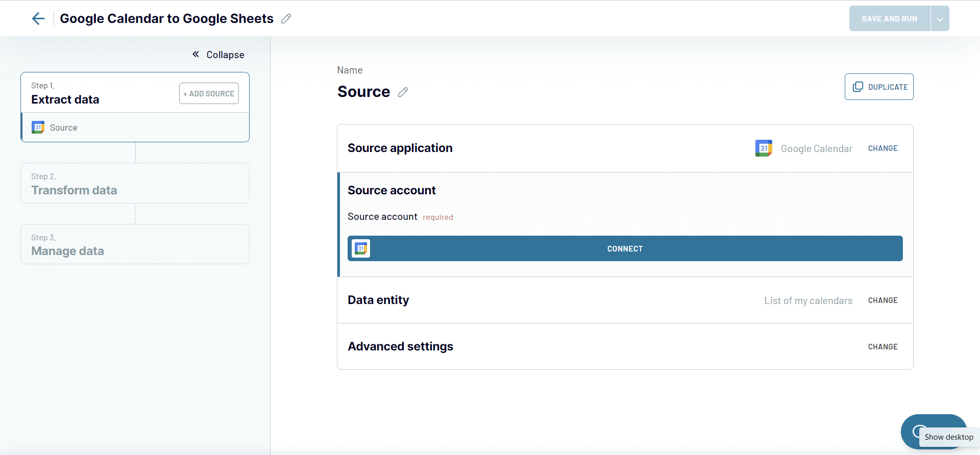This screenshot has width=980, height=455.
Task: Expand the Advanced settings section
Action: (400, 346)
